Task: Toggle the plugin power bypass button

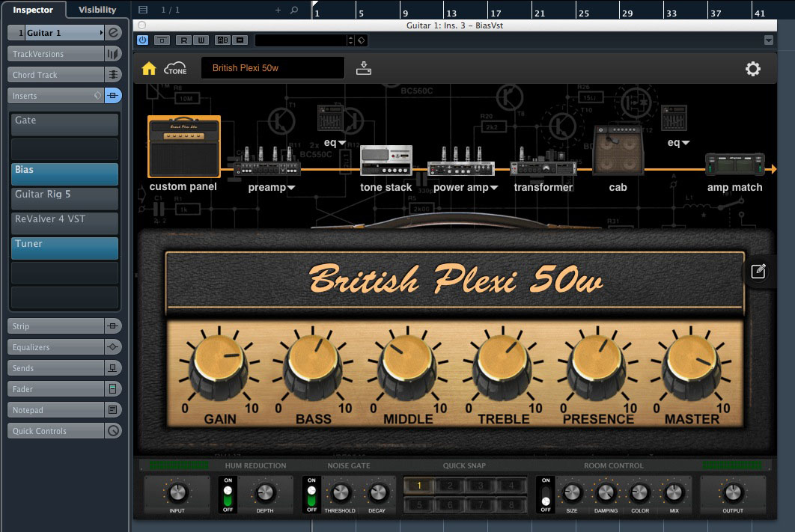Action: coord(142,40)
